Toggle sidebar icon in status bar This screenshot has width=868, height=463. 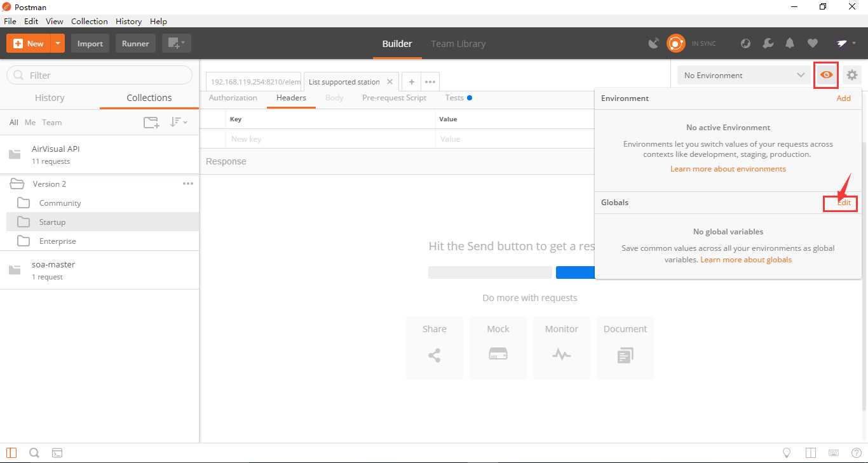point(11,453)
